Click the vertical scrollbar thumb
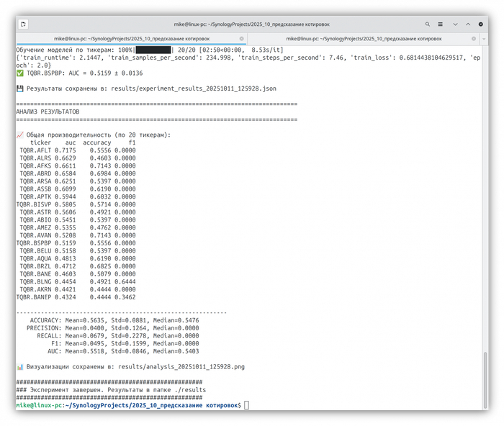504x426 pixels. tap(485, 380)
